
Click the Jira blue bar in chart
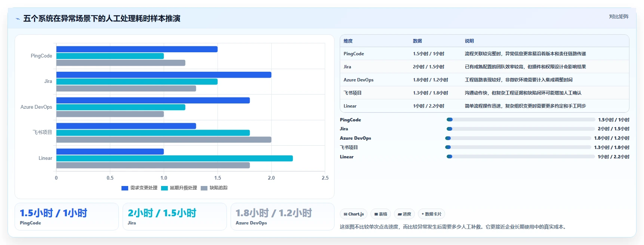point(164,75)
